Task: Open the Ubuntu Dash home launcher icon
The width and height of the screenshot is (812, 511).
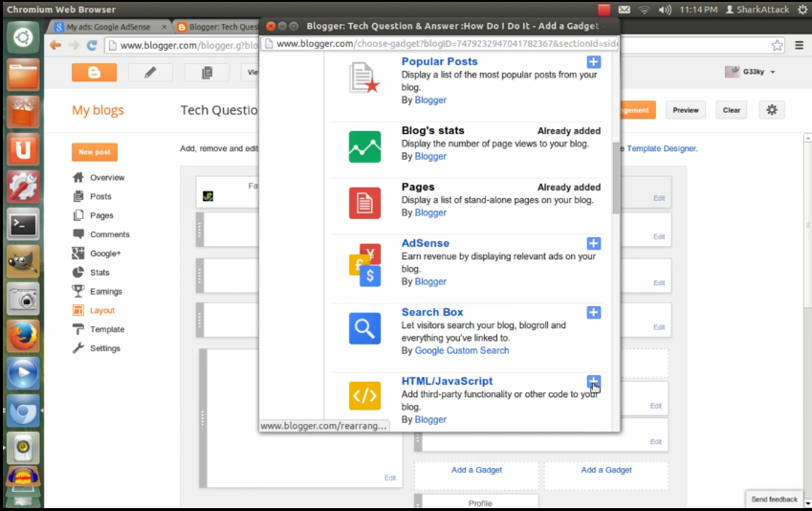Action: tap(23, 37)
